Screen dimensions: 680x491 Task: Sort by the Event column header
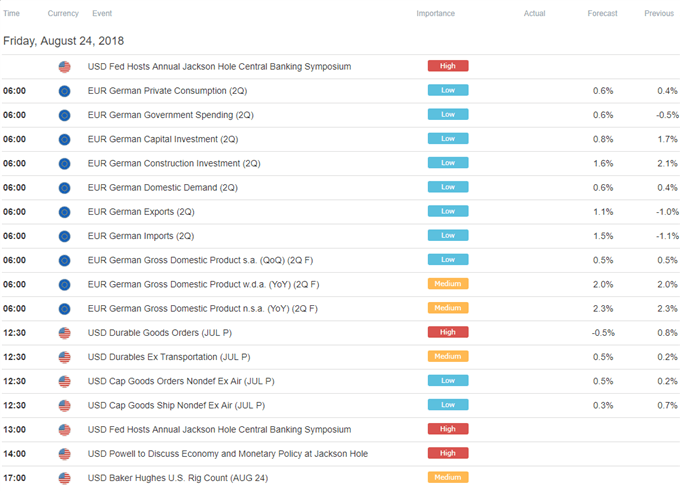tap(102, 13)
